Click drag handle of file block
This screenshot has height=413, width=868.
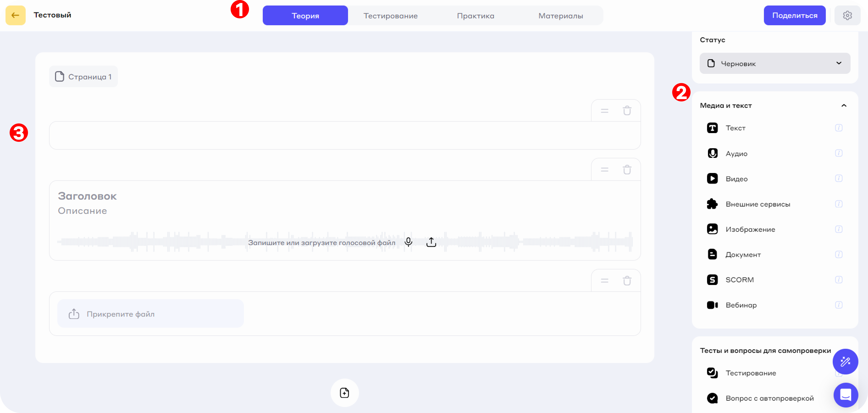point(605,281)
